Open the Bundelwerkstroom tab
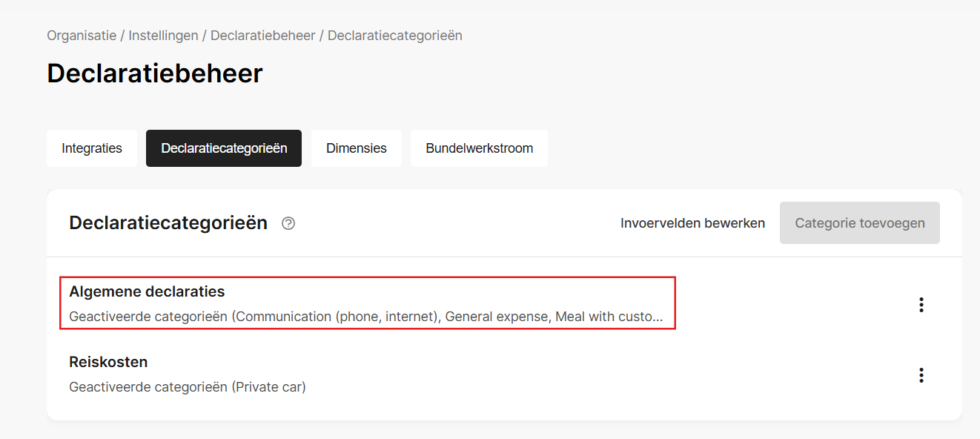This screenshot has width=980, height=439. pyautogui.click(x=479, y=148)
